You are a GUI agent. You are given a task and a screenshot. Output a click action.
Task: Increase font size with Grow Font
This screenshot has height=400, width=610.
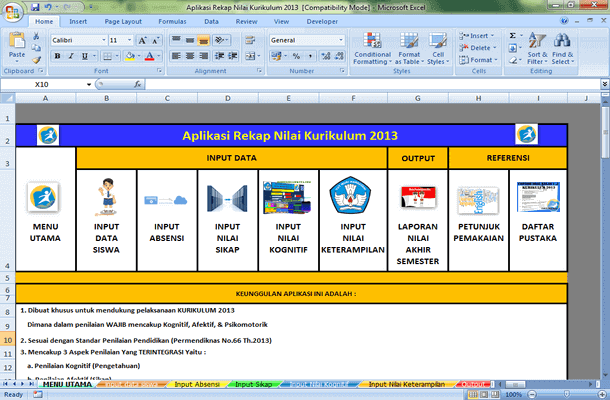142,40
